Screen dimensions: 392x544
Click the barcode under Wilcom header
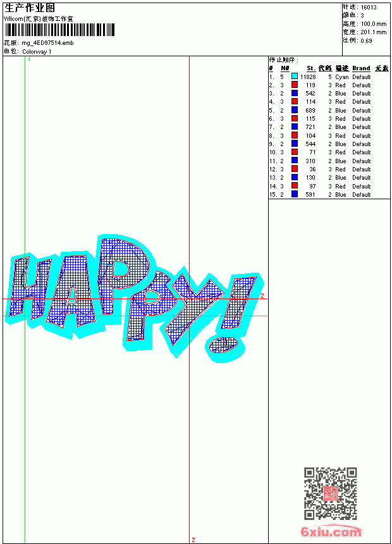[x=59, y=30]
